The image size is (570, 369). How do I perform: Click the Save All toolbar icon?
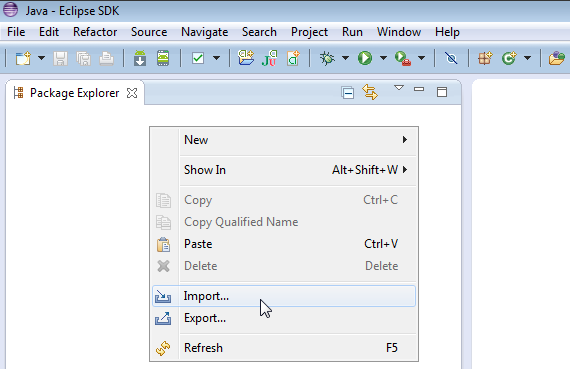coord(84,58)
